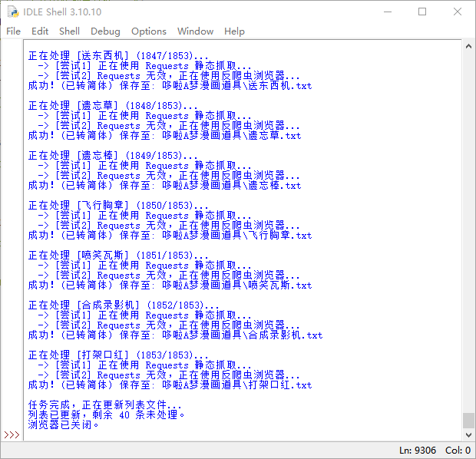The height and width of the screenshot is (459, 476).
Task: Open the Help menu
Action: [234, 31]
